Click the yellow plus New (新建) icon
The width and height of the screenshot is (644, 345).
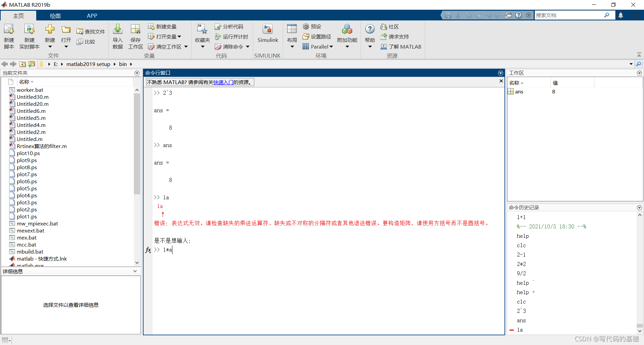point(50,29)
